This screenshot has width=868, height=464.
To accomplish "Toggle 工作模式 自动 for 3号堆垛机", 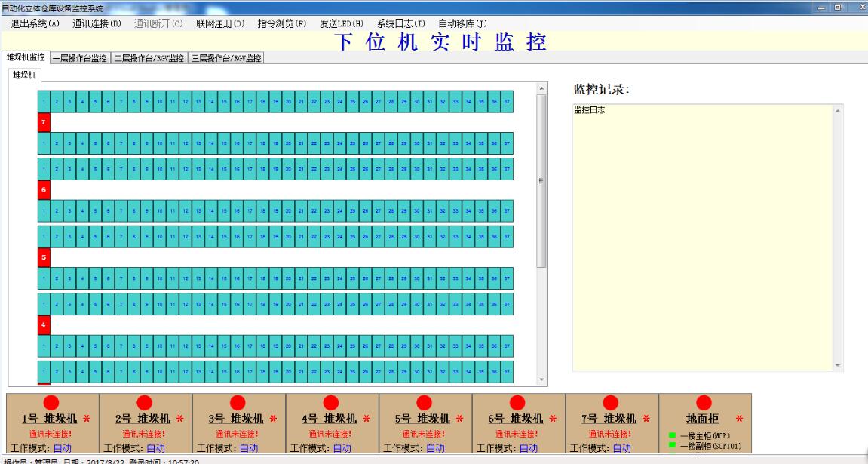I will tap(247, 447).
